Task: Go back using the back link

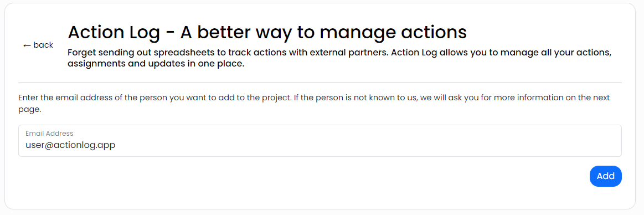Action: point(38,45)
